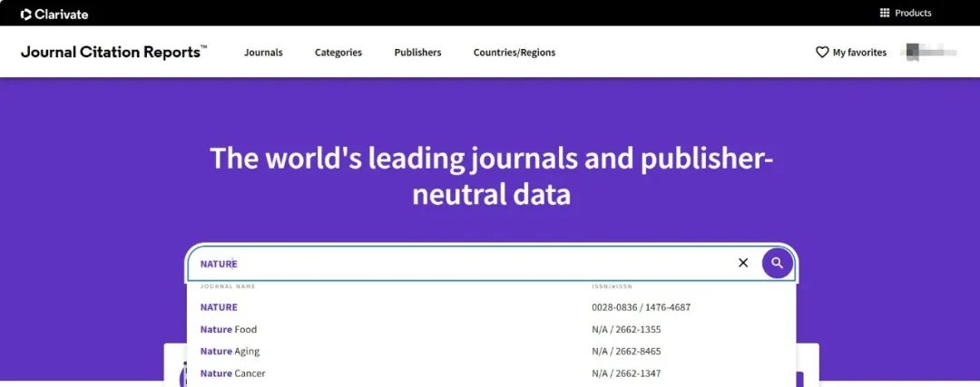Click ISSN 0028-0836 / 1476-4687

pyautogui.click(x=642, y=307)
